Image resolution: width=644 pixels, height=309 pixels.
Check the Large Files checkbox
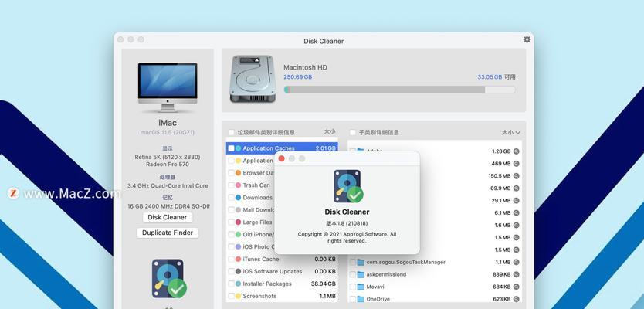tap(231, 222)
